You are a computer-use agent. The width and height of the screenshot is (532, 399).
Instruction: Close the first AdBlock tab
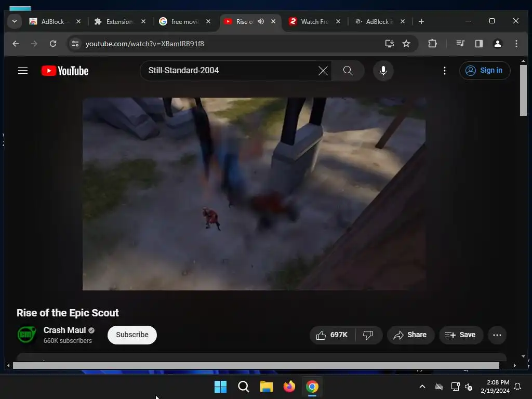tap(78, 21)
